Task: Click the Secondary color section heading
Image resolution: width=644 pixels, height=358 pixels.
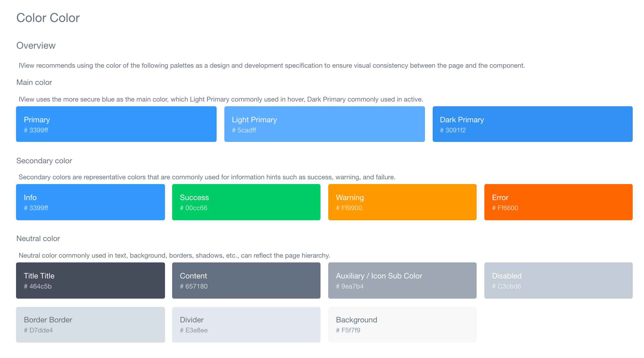Action: point(44,161)
